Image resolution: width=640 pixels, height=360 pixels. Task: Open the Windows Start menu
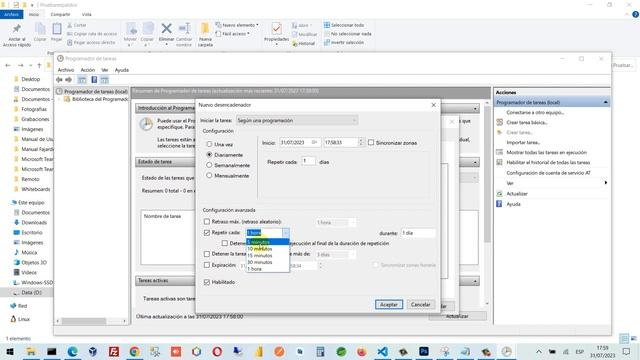coord(9,351)
